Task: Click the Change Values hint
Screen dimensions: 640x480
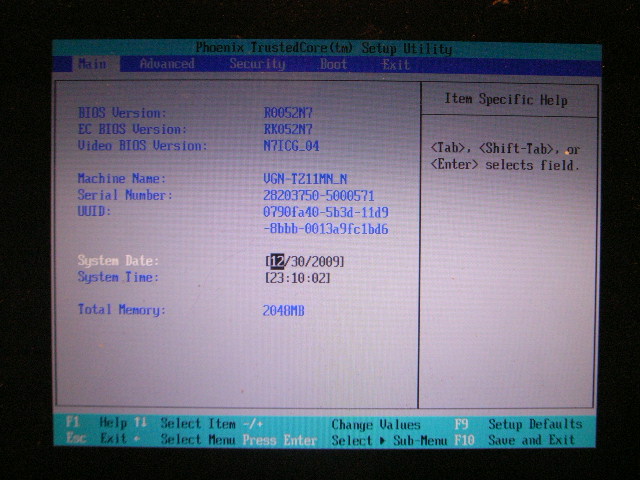Action: (x=376, y=425)
